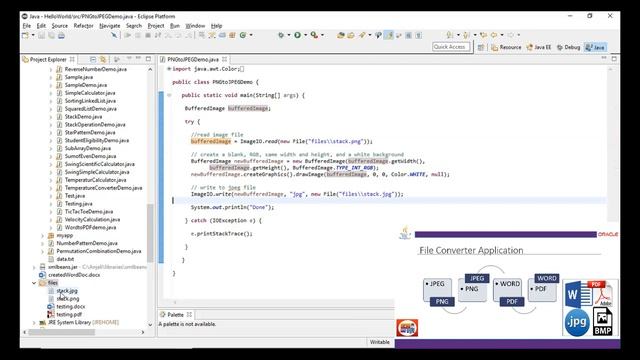The height and width of the screenshot is (360, 640).
Task: Select WordtoPDFdemo.java in the tree
Action: pos(90,227)
